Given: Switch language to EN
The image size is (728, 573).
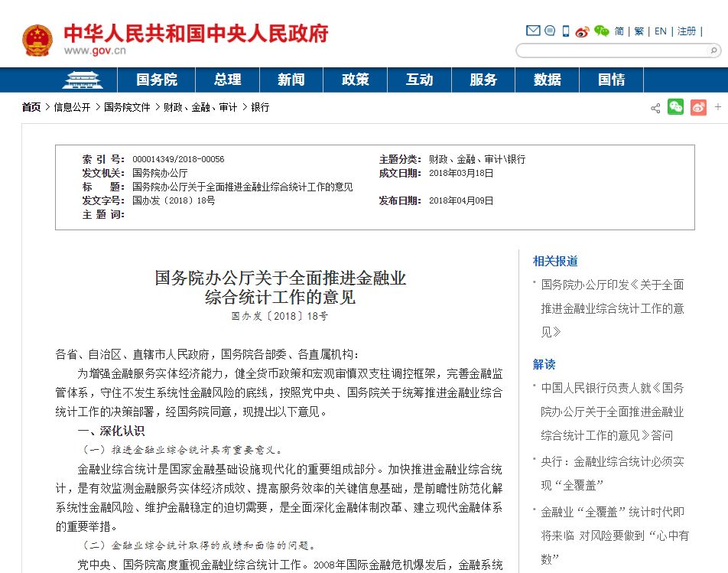Looking at the screenshot, I should click(x=661, y=31).
